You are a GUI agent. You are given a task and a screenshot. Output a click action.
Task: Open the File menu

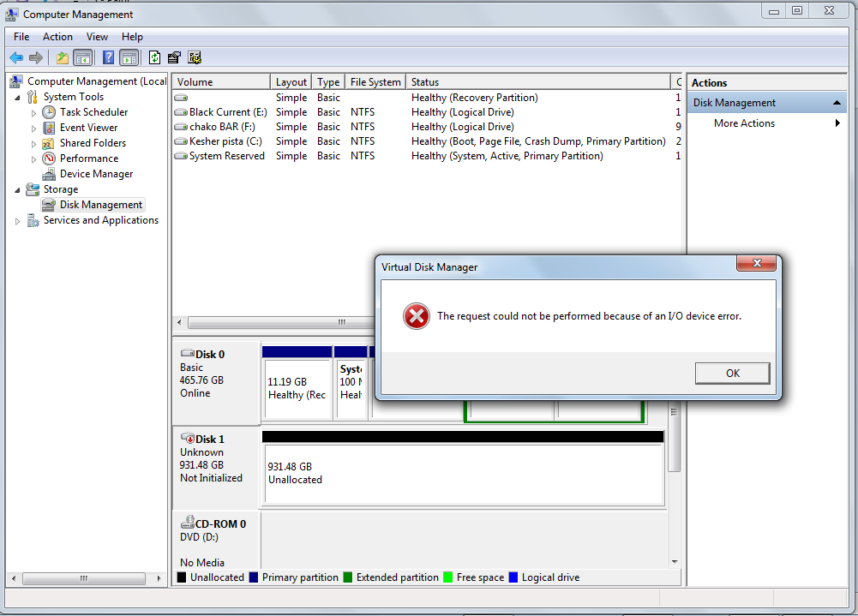pos(21,37)
